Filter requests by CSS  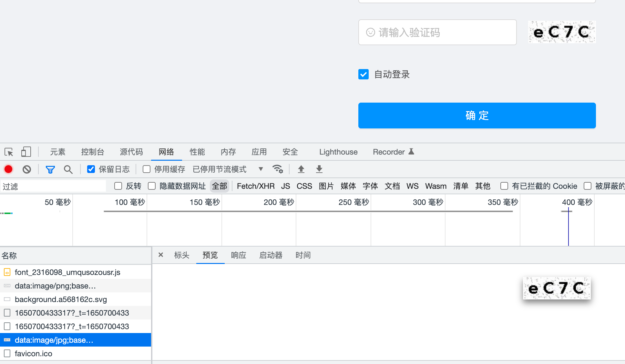coord(304,186)
